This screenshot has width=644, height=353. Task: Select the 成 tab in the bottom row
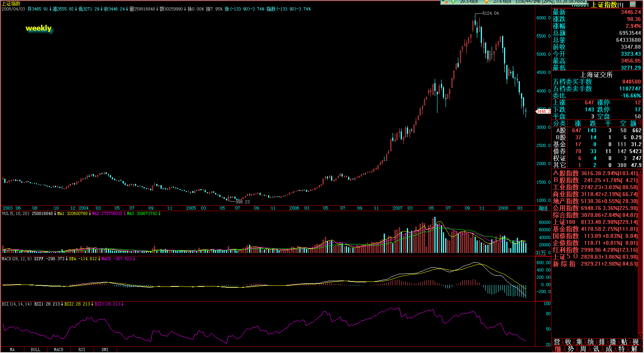point(609,349)
